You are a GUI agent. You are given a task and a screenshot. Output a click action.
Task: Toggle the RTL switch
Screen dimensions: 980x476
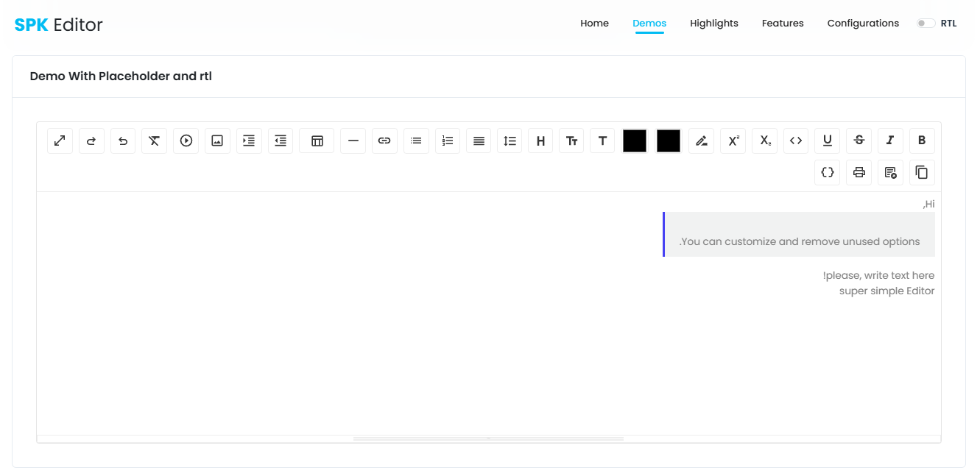926,23
